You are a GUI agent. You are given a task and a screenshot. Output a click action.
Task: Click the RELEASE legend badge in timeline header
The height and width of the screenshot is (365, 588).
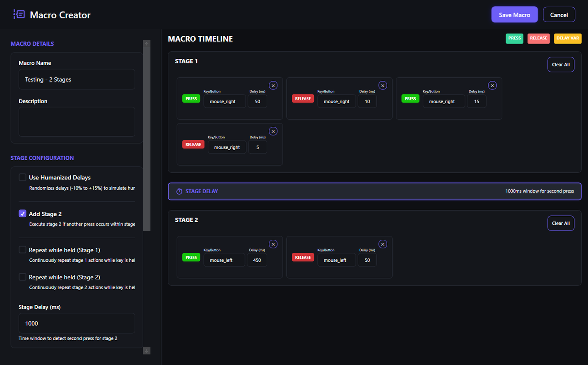[x=538, y=39]
